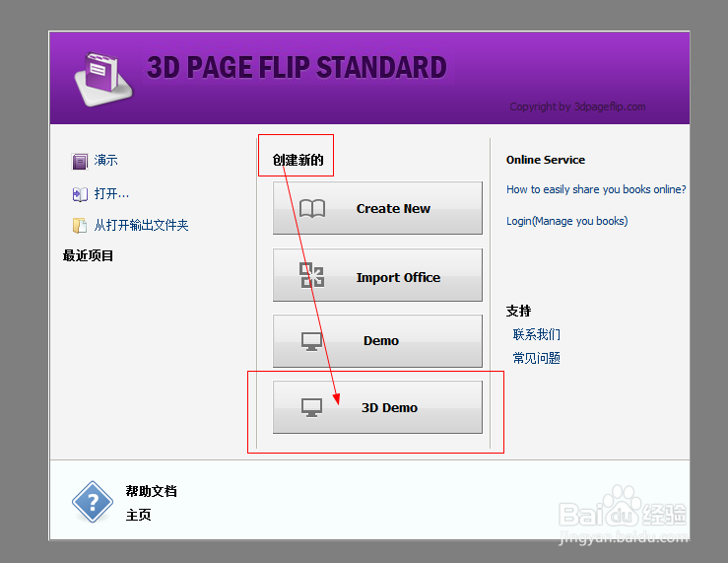Launch the Demo button
This screenshot has height=563, width=728.
(x=377, y=341)
